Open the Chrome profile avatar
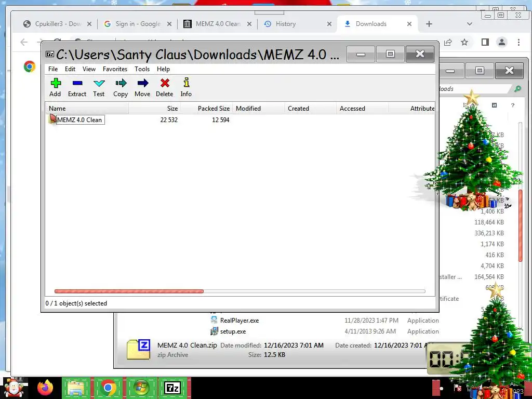532x399 pixels. [x=501, y=42]
